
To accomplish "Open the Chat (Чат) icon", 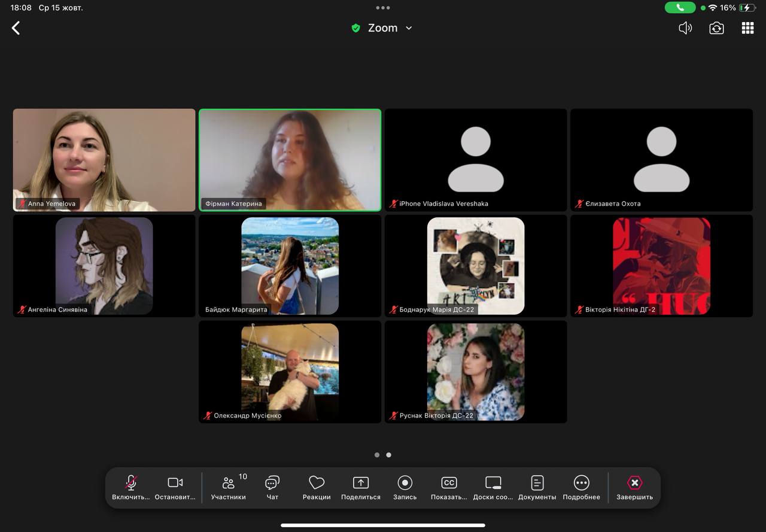I will pos(272,487).
